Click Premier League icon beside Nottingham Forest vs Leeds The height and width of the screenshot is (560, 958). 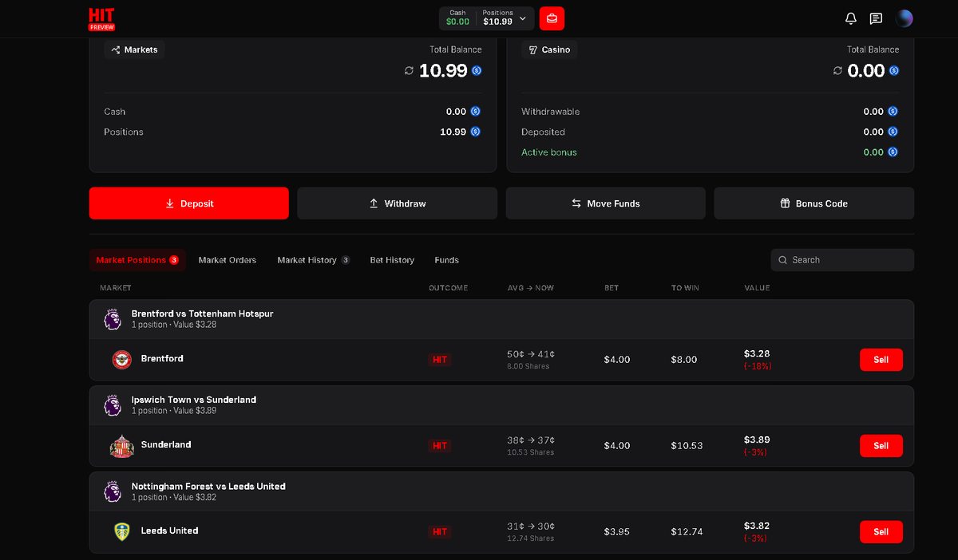point(113,491)
